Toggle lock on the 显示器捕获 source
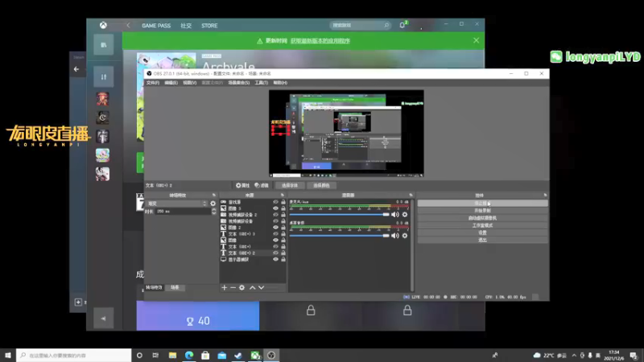This screenshot has height=362, width=644. 283,259
